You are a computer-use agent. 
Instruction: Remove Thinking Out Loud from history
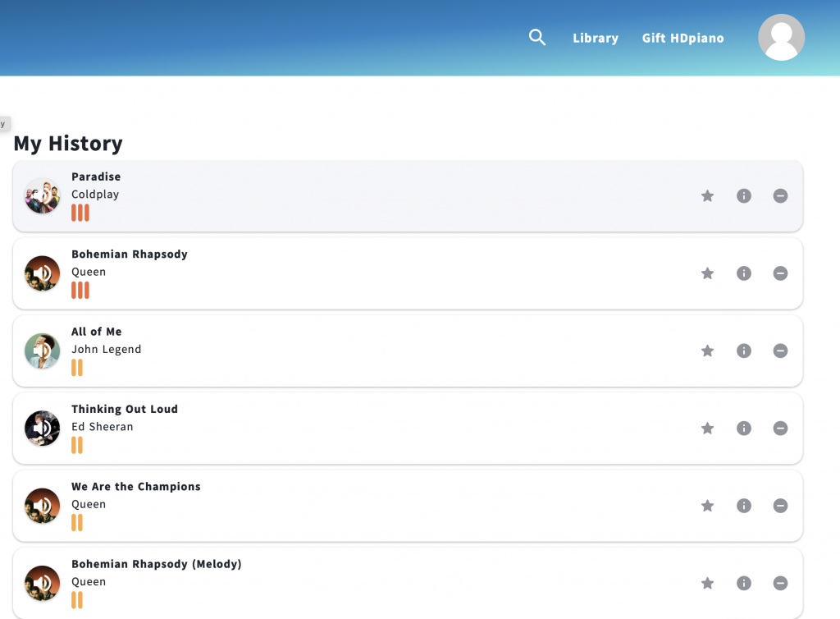pyautogui.click(x=780, y=429)
